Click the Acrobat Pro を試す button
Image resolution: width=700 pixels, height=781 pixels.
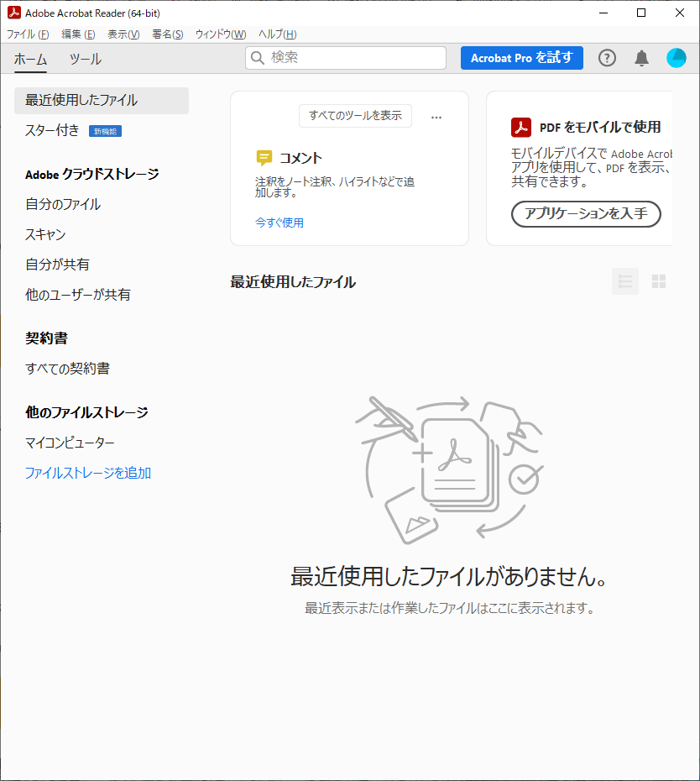pyautogui.click(x=522, y=58)
